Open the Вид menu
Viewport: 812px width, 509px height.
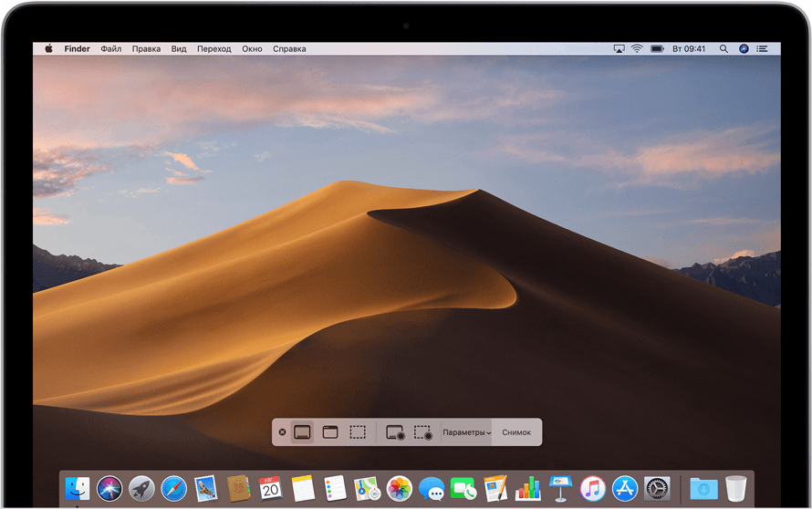click(179, 48)
